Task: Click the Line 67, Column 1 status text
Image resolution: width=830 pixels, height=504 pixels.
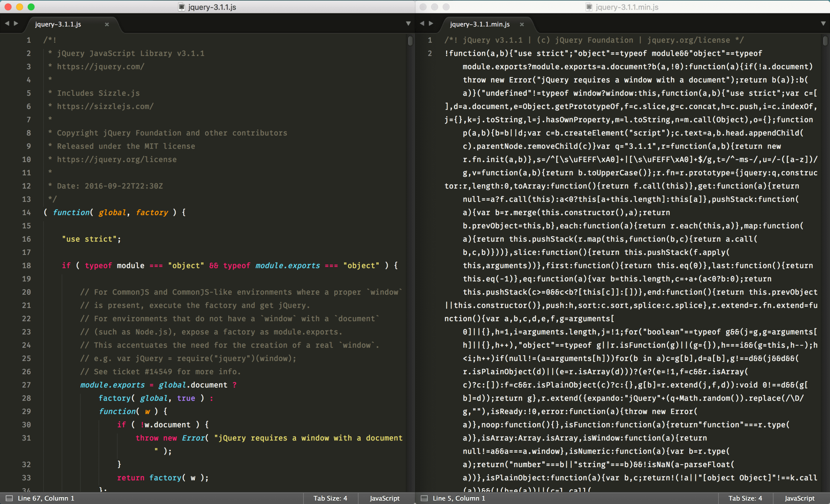Action: pyautogui.click(x=46, y=498)
